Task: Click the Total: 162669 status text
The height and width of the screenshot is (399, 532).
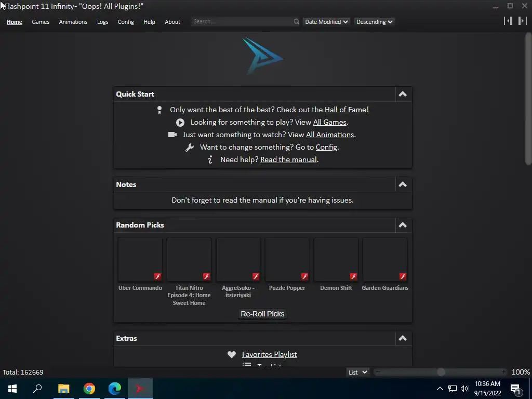Action: 23,372
